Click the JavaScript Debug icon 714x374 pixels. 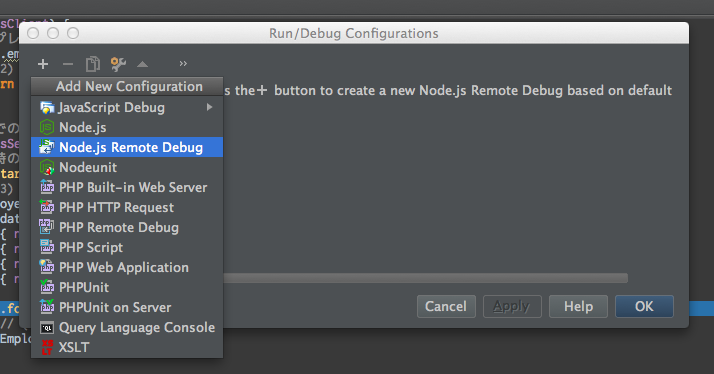(47, 108)
